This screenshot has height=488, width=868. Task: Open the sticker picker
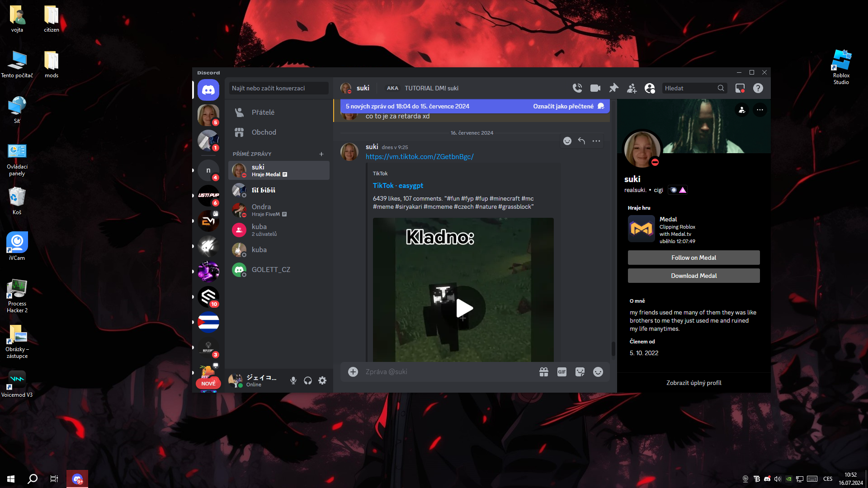click(x=580, y=372)
